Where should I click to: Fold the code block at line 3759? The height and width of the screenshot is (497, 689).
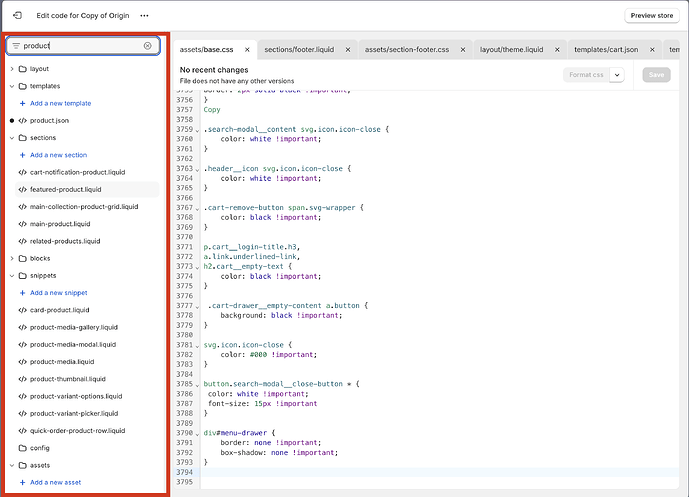197,129
